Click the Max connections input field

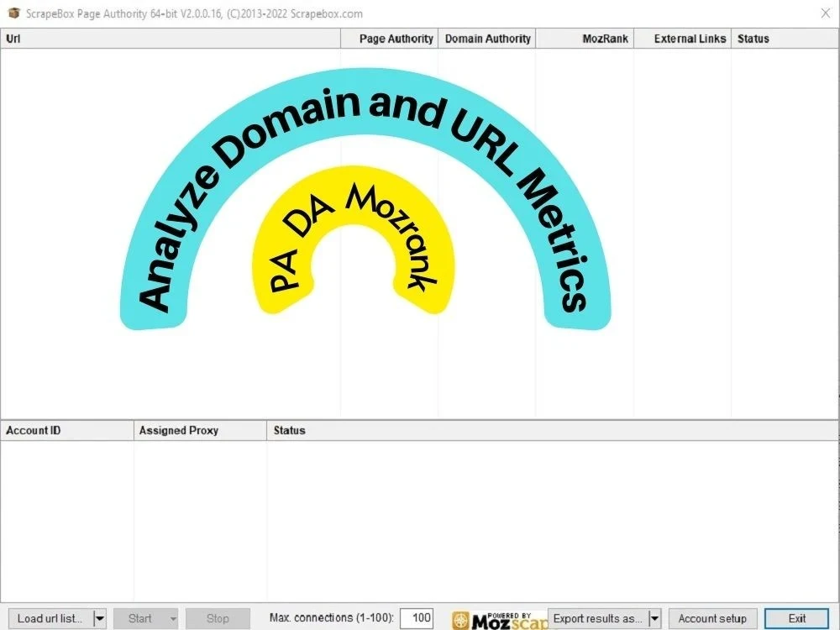[x=417, y=617]
